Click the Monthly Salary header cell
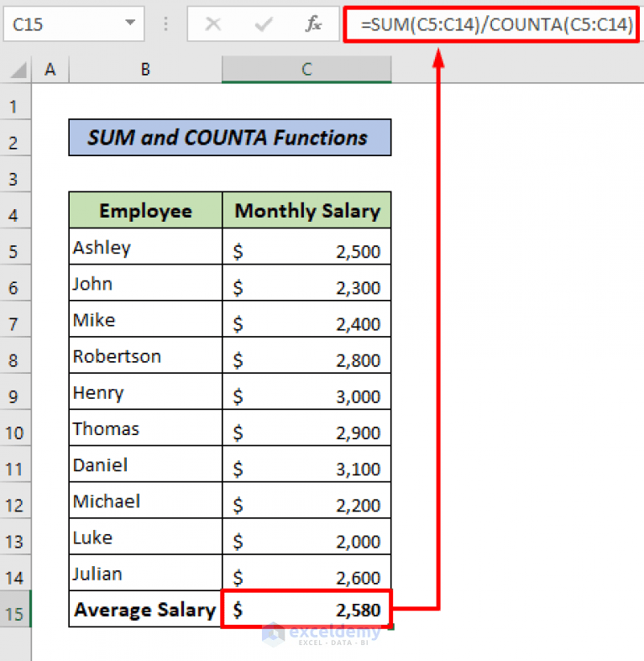Image resolution: width=644 pixels, height=661 pixels. coord(306,210)
